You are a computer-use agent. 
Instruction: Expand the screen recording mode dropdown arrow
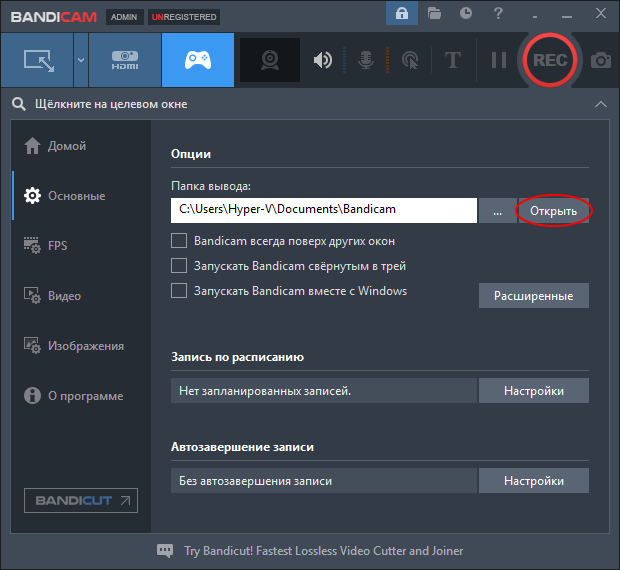(x=80, y=60)
